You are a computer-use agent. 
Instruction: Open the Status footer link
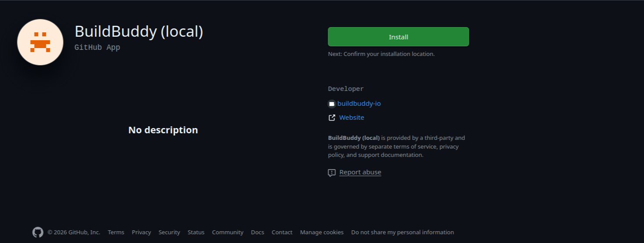click(x=196, y=232)
